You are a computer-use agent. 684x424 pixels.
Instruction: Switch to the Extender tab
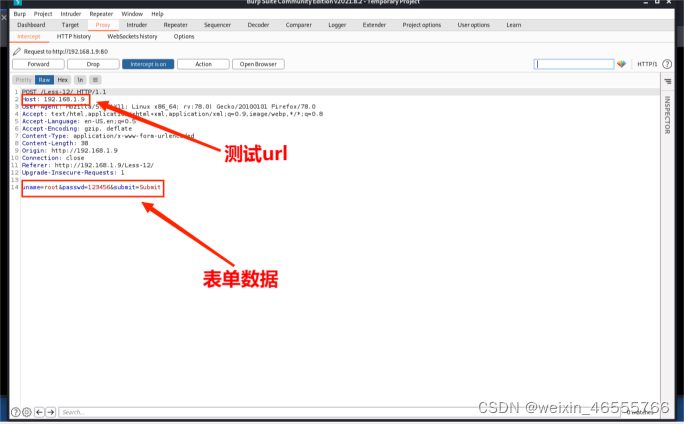tap(374, 25)
